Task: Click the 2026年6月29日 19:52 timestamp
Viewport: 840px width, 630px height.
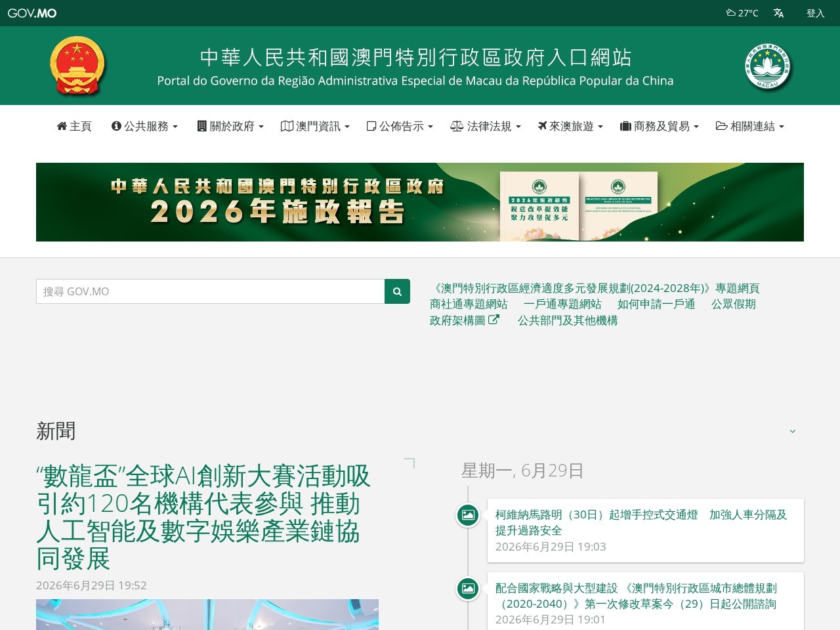Action: pyautogui.click(x=91, y=585)
